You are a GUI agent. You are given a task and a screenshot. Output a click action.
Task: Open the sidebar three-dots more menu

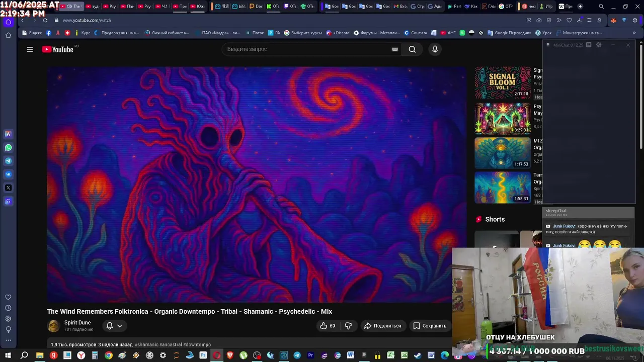coord(8,340)
